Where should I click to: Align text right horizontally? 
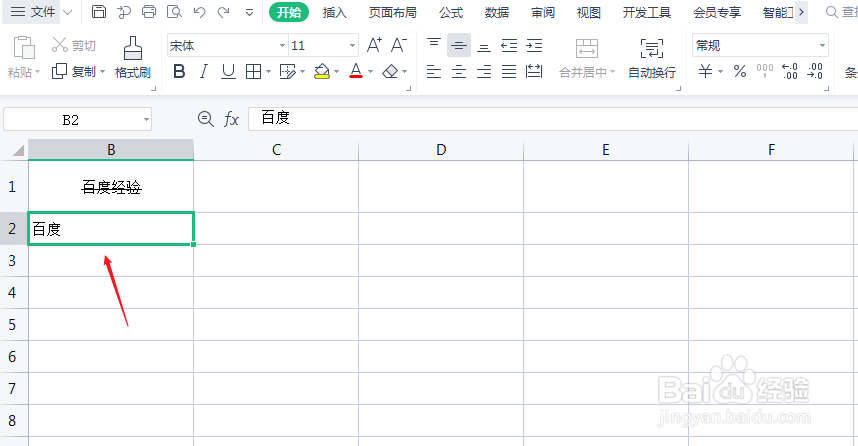[x=484, y=71]
